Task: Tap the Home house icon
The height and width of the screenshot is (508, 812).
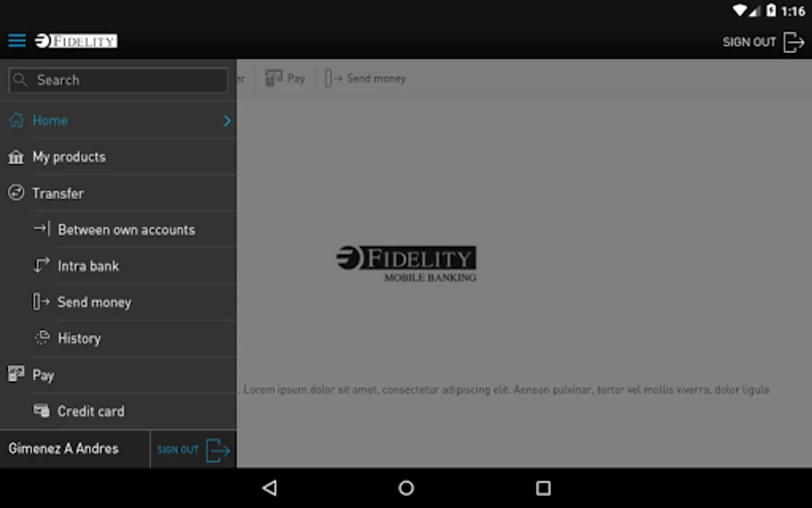Action: [x=16, y=120]
